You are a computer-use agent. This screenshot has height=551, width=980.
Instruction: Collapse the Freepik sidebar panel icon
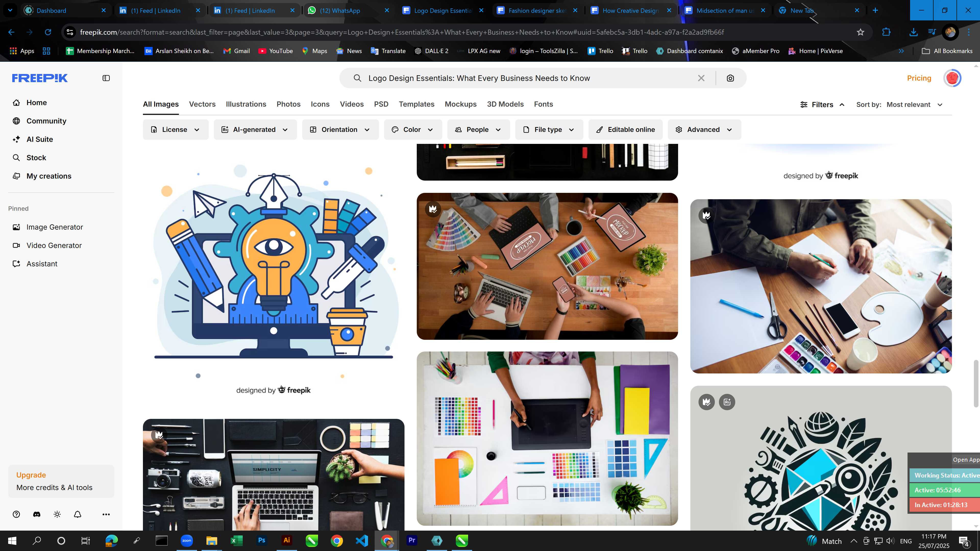(x=106, y=78)
